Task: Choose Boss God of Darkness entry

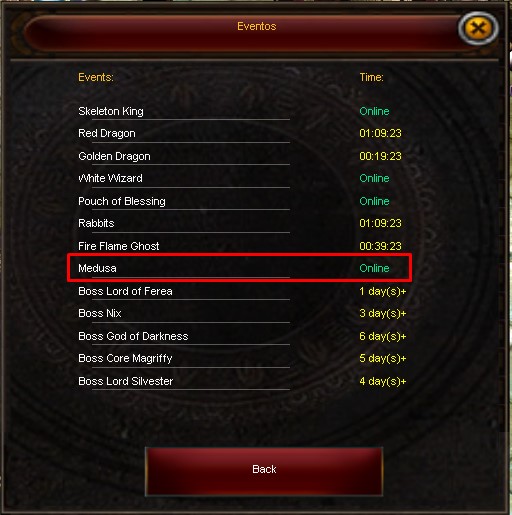Action: click(x=133, y=336)
